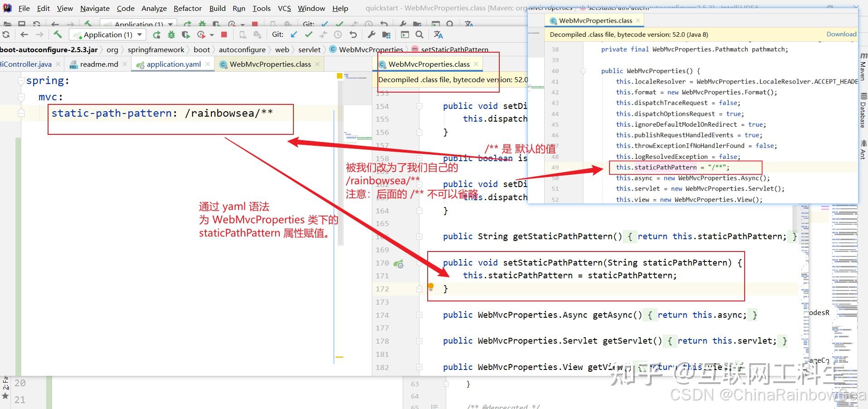Open the profiler dropdown arrow
The width and height of the screenshot is (868, 409).
click(211, 34)
